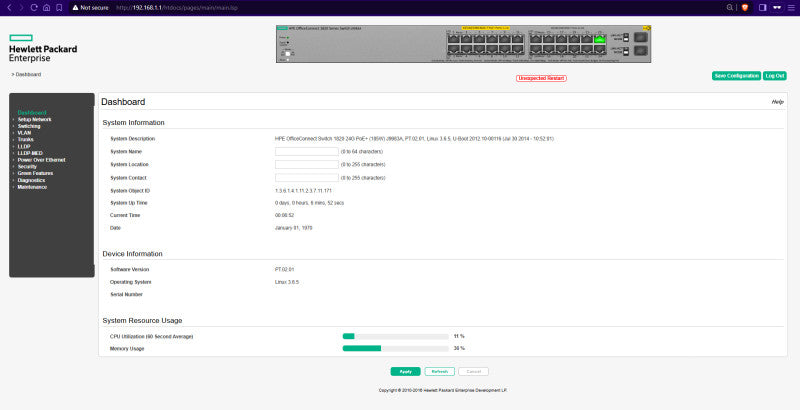Click the Hewlett Packard Enterprise logo

coord(43,48)
